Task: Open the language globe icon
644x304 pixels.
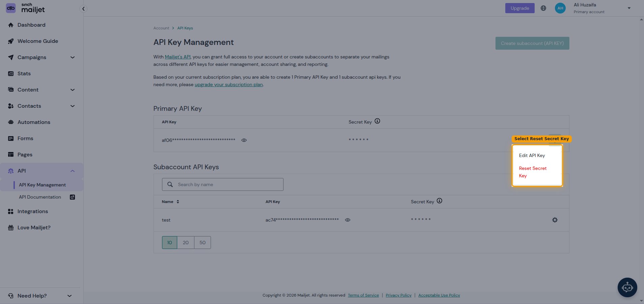Action: coord(543,8)
